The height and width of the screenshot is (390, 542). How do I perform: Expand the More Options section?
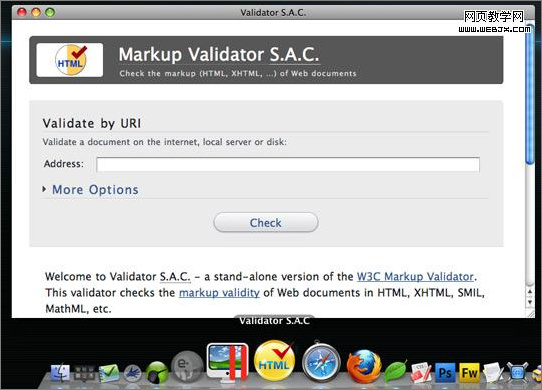click(x=95, y=189)
